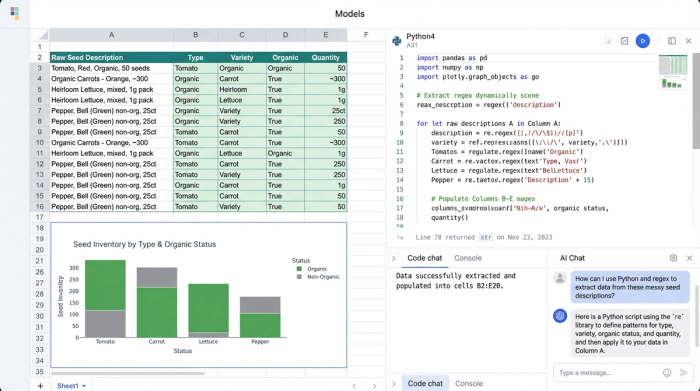Click the code minimap thumbnail
Image resolution: width=700 pixels, height=391 pixels.
(x=673, y=72)
